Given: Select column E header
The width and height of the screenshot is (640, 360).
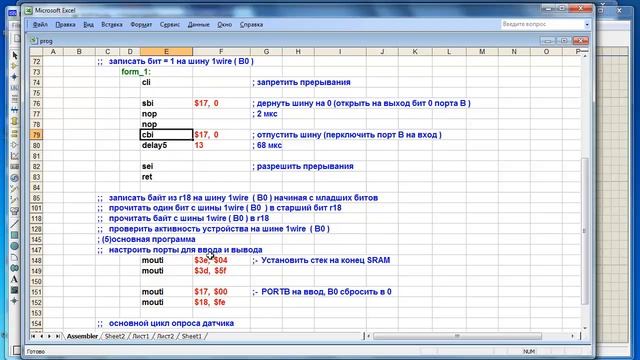Looking at the screenshot, I should [x=166, y=51].
